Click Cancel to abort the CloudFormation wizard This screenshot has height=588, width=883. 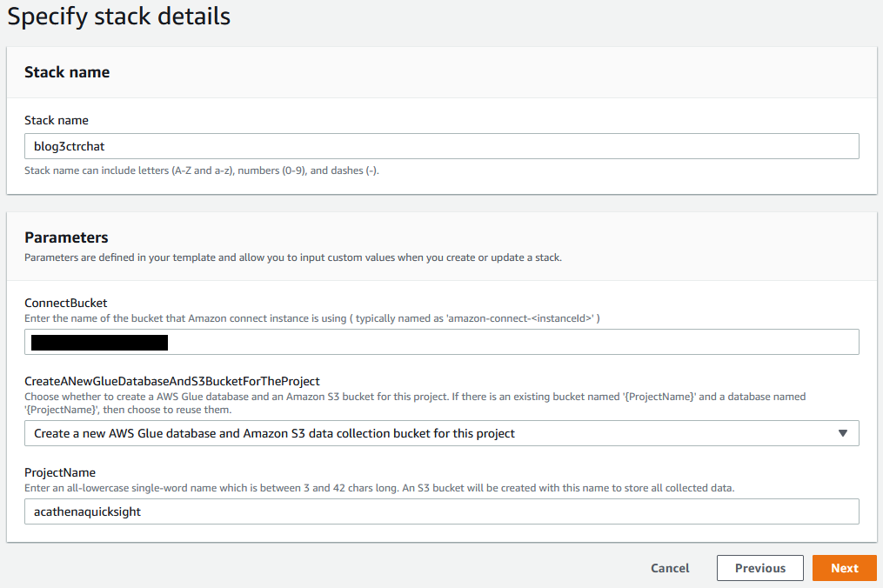tap(669, 568)
